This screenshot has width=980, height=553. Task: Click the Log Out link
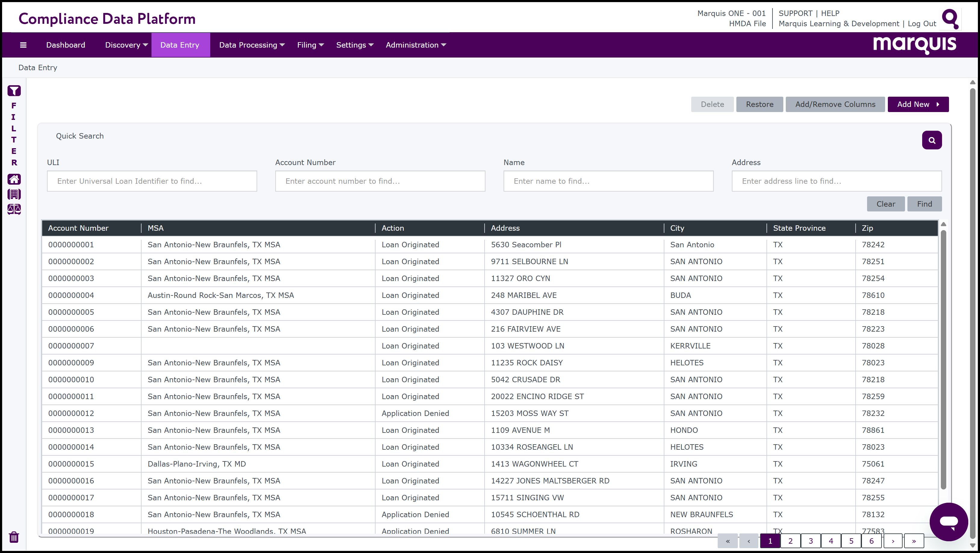[922, 23]
